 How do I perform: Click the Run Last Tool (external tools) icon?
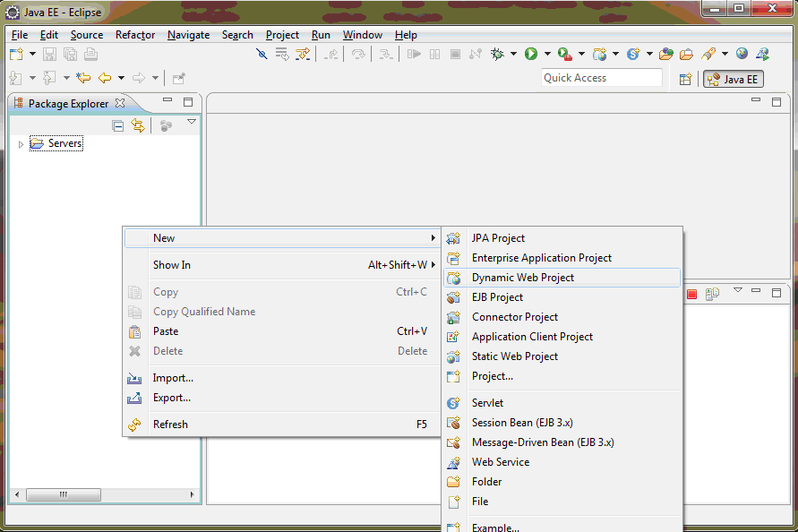click(564, 54)
